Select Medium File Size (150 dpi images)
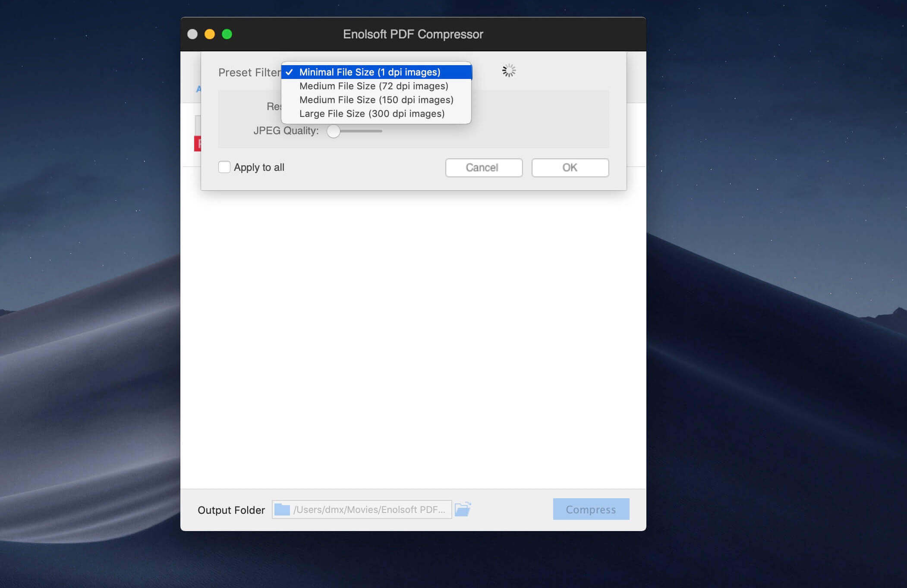The image size is (907, 588). coord(376,100)
